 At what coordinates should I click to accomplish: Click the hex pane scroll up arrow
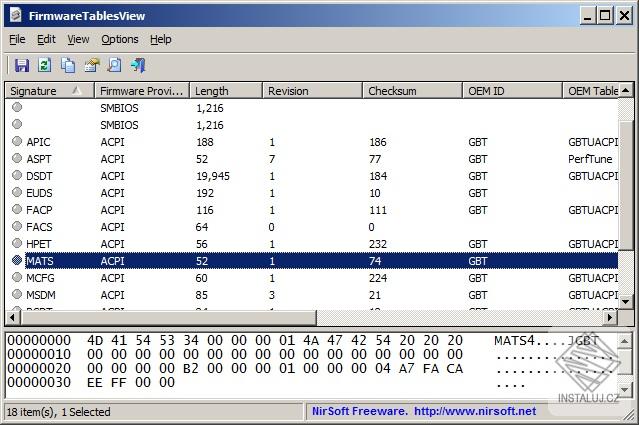click(625, 341)
